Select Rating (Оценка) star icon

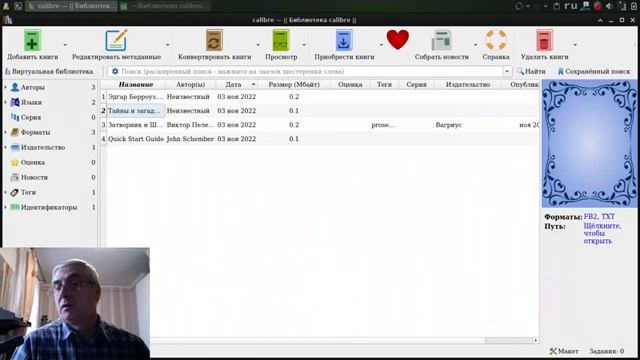click(15, 162)
